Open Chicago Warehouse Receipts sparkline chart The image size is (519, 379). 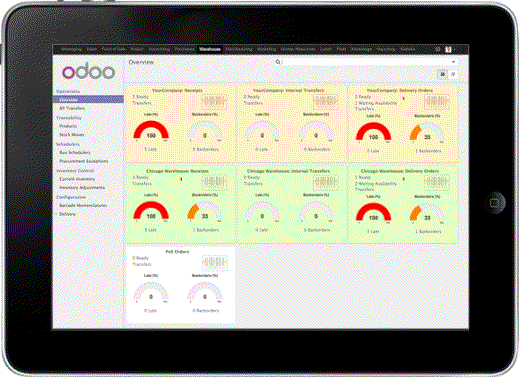214,183
